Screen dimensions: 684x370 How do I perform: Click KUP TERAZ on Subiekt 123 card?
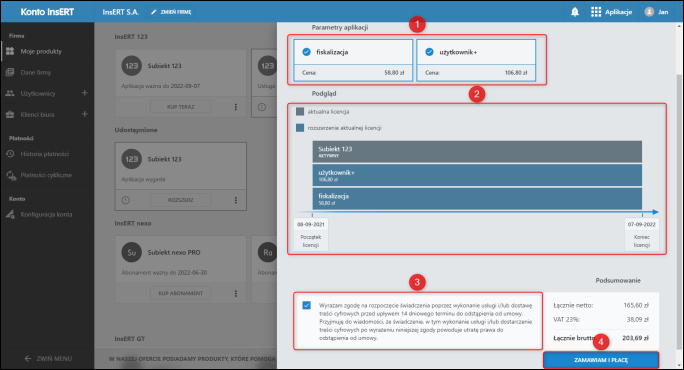tap(181, 107)
